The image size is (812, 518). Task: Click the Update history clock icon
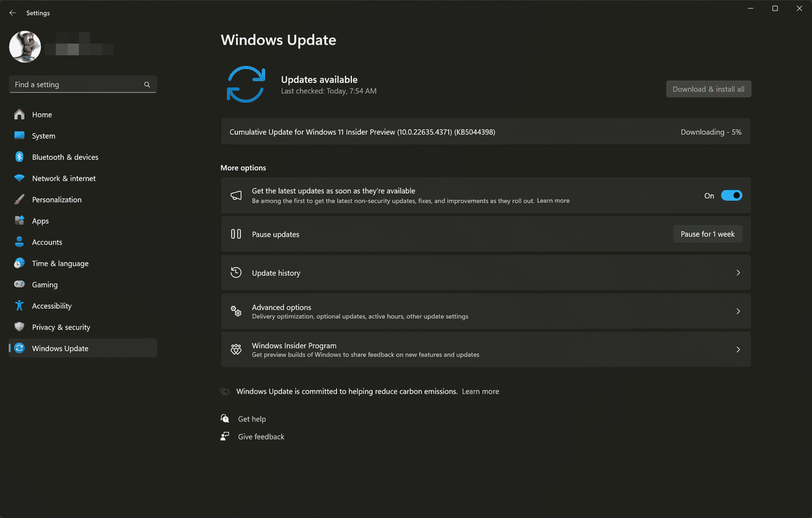pyautogui.click(x=236, y=273)
